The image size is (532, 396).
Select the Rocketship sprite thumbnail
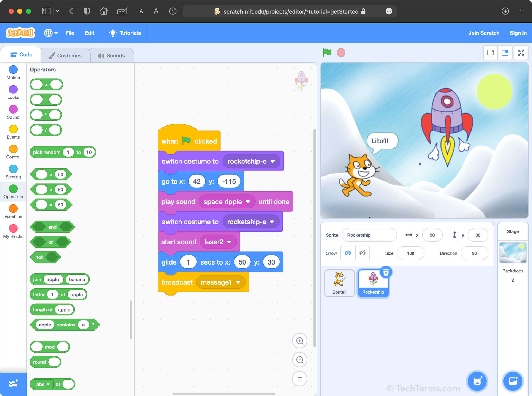373,283
